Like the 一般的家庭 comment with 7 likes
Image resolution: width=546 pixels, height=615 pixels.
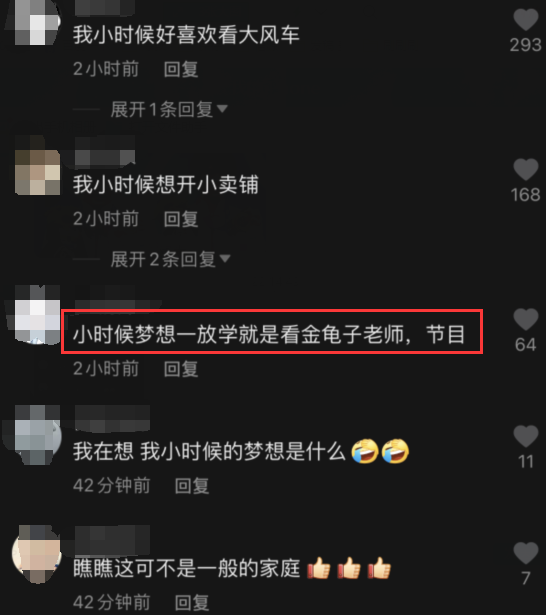(x=526, y=553)
